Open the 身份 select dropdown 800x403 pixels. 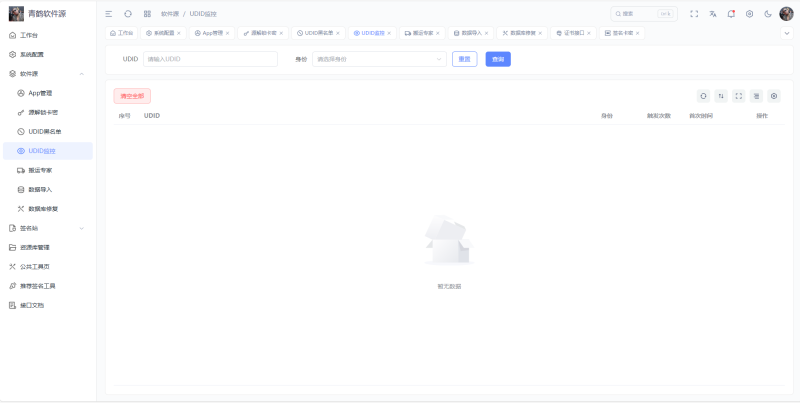click(x=379, y=59)
